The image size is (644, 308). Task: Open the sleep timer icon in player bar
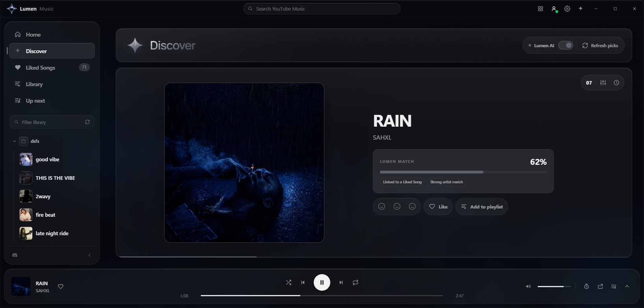(587, 286)
